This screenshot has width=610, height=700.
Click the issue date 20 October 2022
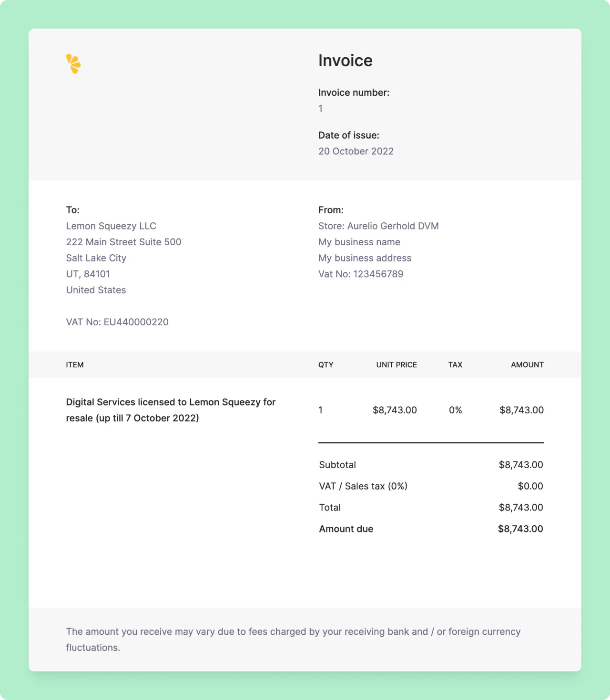(x=356, y=151)
